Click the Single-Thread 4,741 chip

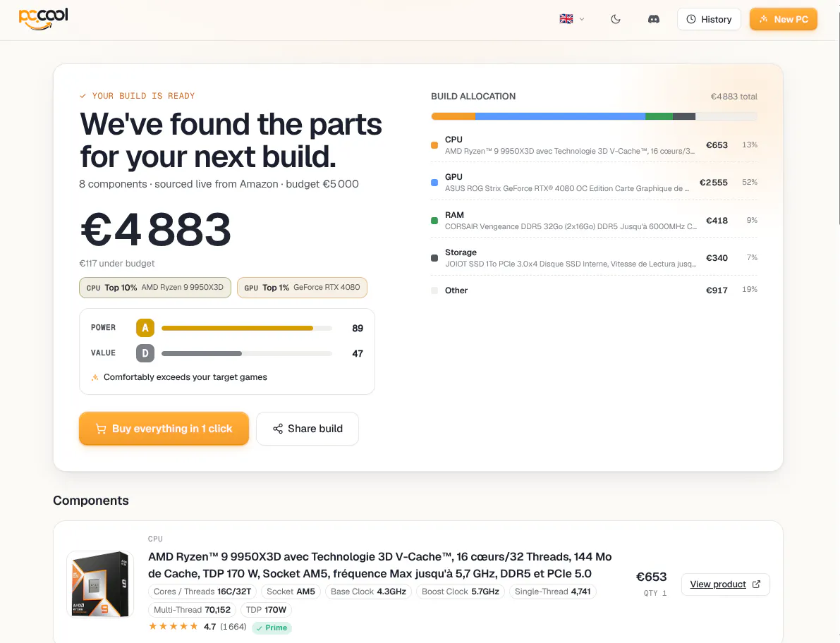point(552,592)
